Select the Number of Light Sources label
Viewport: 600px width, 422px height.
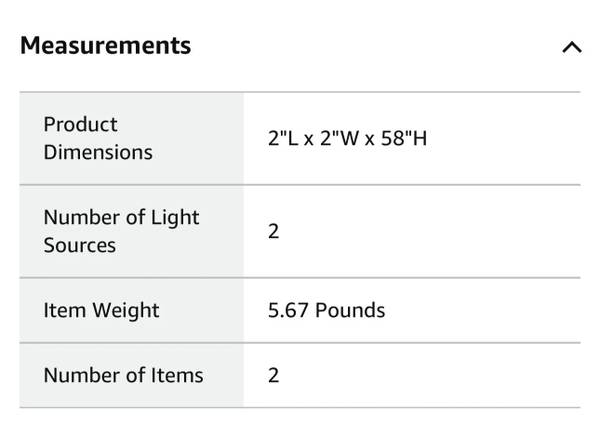(x=121, y=231)
